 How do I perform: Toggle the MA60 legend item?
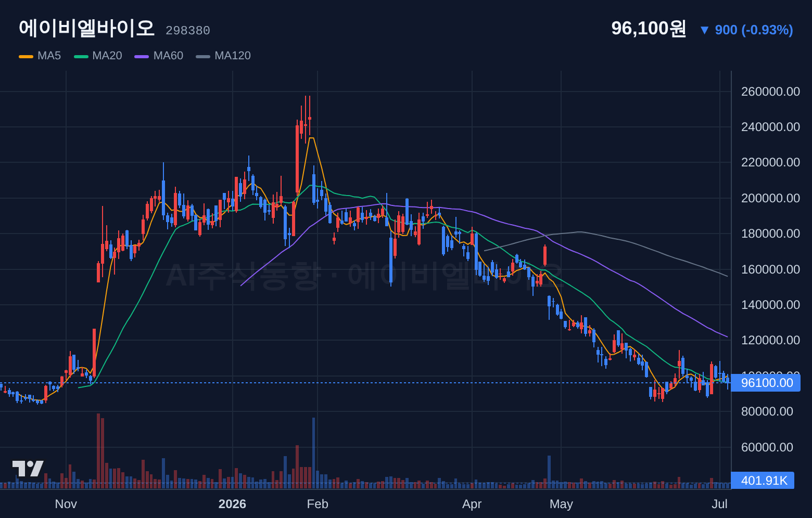tap(159, 56)
